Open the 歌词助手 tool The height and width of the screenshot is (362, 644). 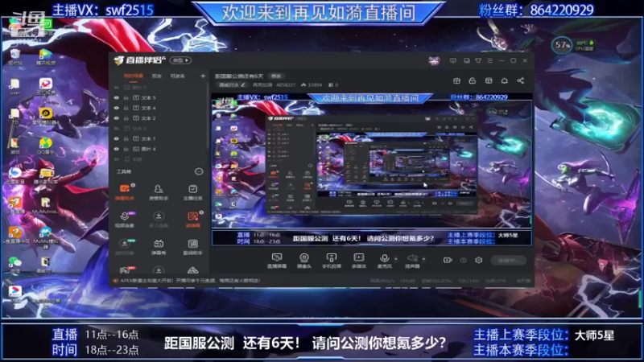pyautogui.click(x=192, y=247)
